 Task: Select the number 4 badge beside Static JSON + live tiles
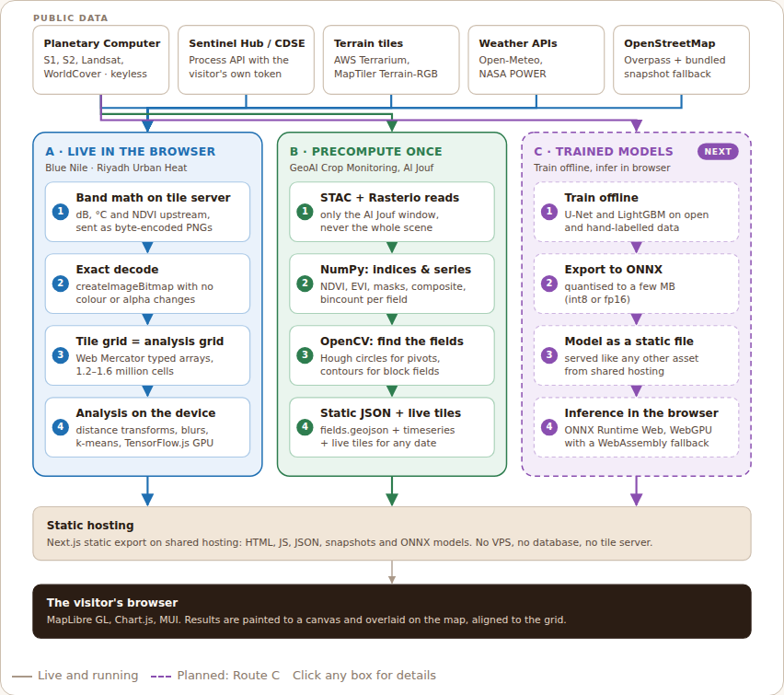pyautogui.click(x=305, y=427)
